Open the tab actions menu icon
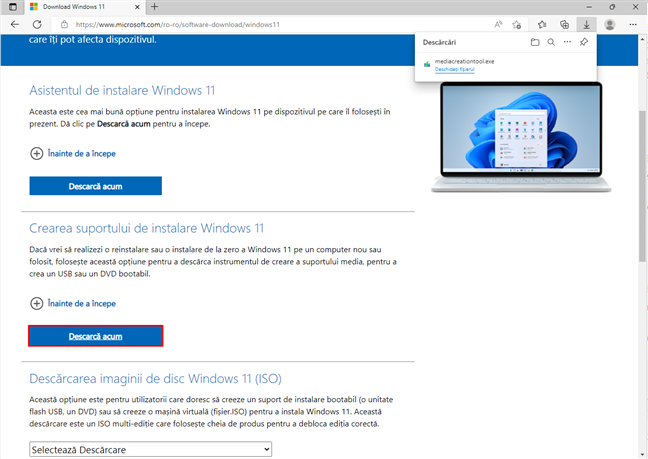The width and height of the screenshot is (648, 459). coord(13,7)
